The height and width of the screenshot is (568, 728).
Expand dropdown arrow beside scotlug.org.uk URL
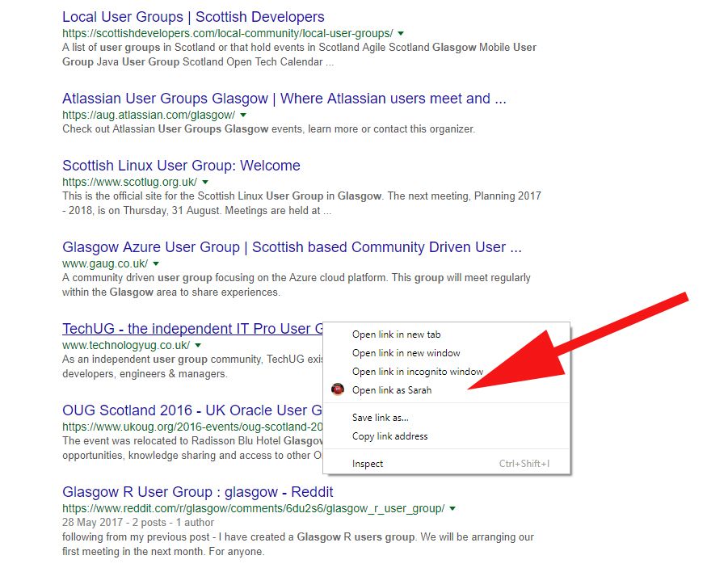click(x=205, y=182)
